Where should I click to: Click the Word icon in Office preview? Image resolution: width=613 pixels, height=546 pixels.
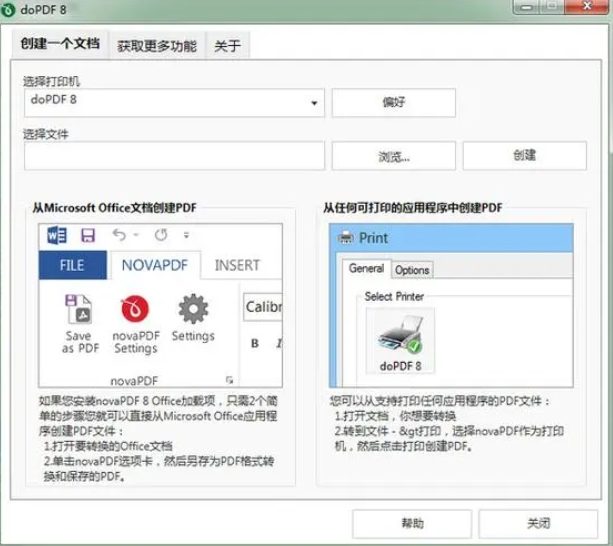pos(57,235)
